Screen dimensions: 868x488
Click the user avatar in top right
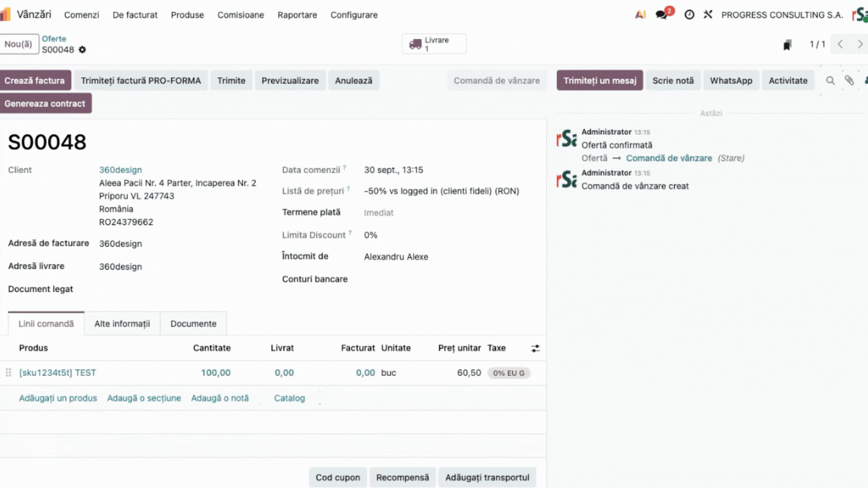(860, 15)
